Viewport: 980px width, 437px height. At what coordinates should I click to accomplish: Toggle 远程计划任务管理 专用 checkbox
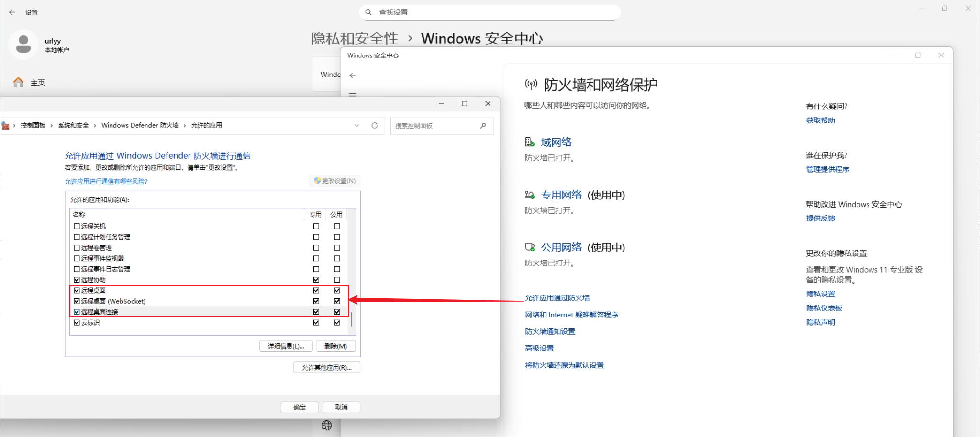(x=316, y=237)
